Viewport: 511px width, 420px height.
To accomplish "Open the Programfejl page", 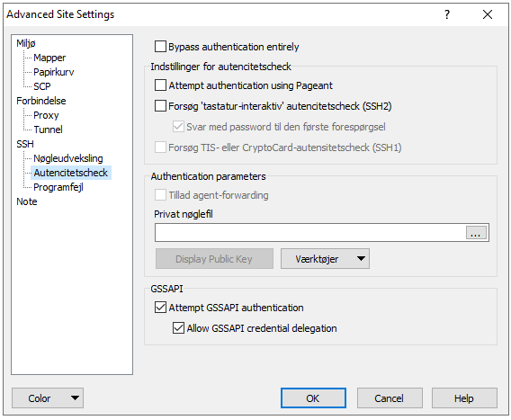I will 58,187.
